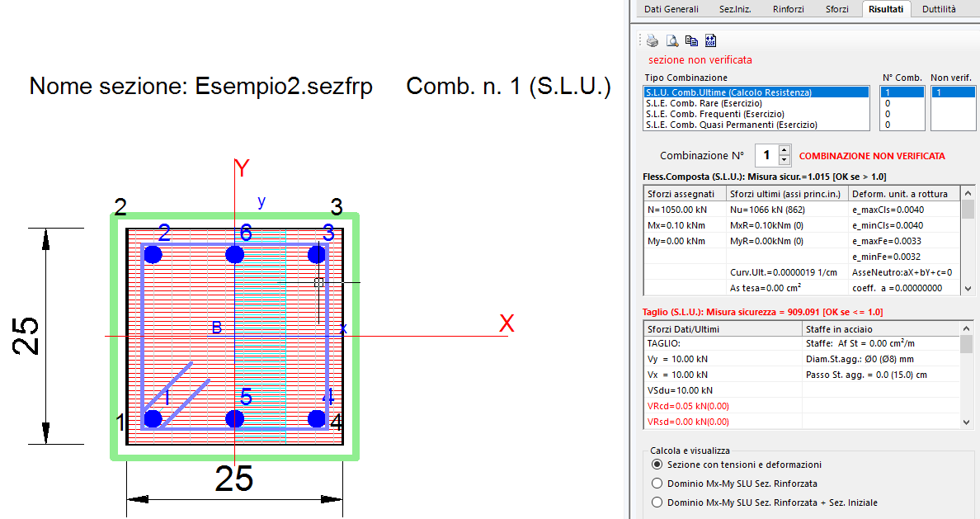Click the 'Deform. unit. a rottura' column header
The height and width of the screenshot is (519, 980).
point(904,194)
